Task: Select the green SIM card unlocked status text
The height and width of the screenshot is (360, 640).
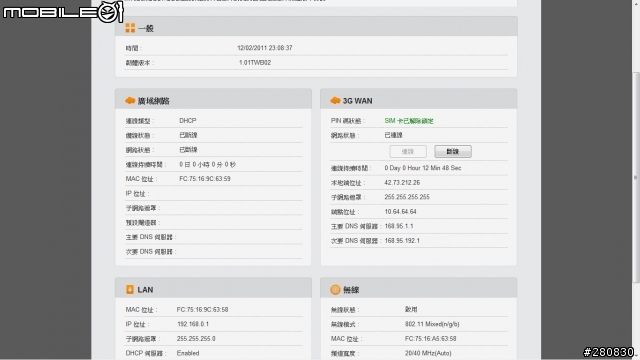Action: tap(409, 121)
